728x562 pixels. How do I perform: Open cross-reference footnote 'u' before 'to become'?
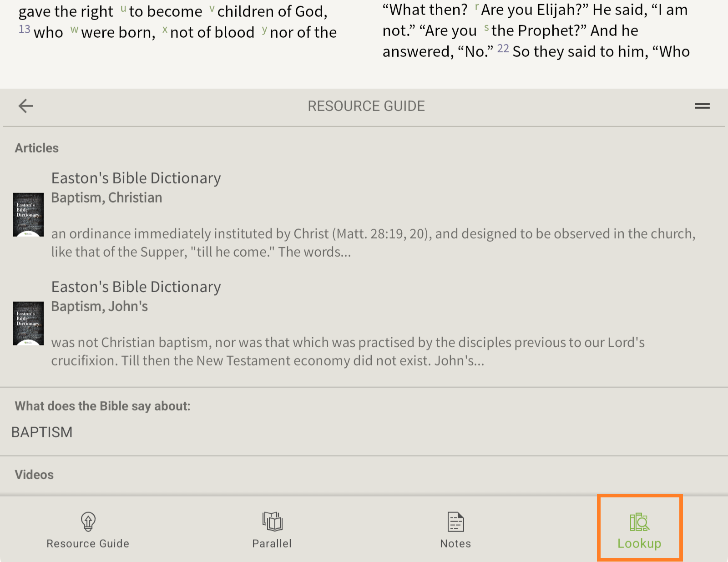click(x=123, y=9)
